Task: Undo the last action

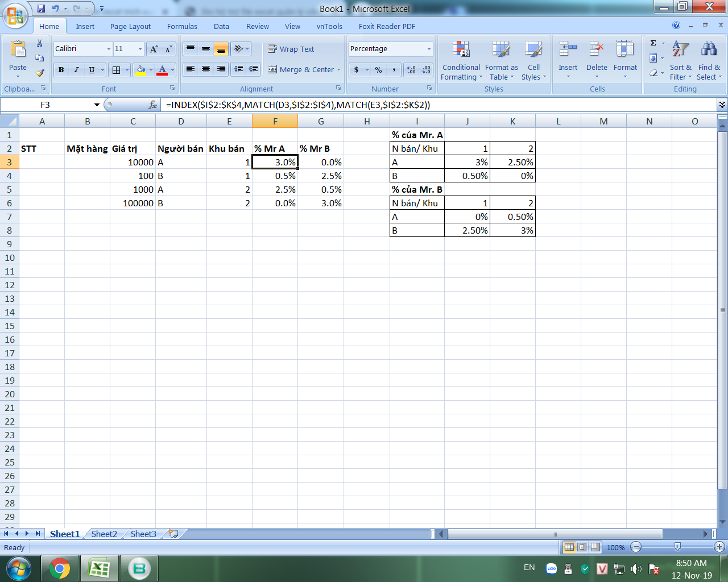Action: tap(56, 9)
